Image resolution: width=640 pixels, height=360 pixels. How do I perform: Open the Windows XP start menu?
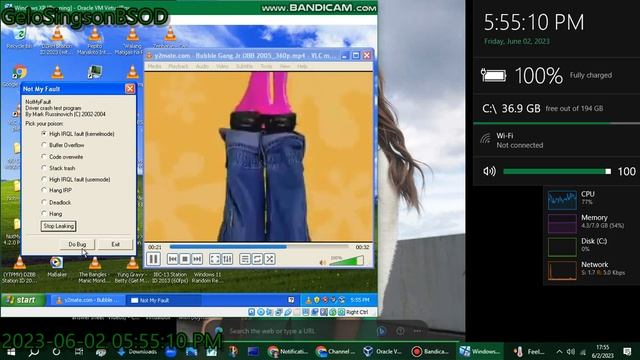pos(22,300)
